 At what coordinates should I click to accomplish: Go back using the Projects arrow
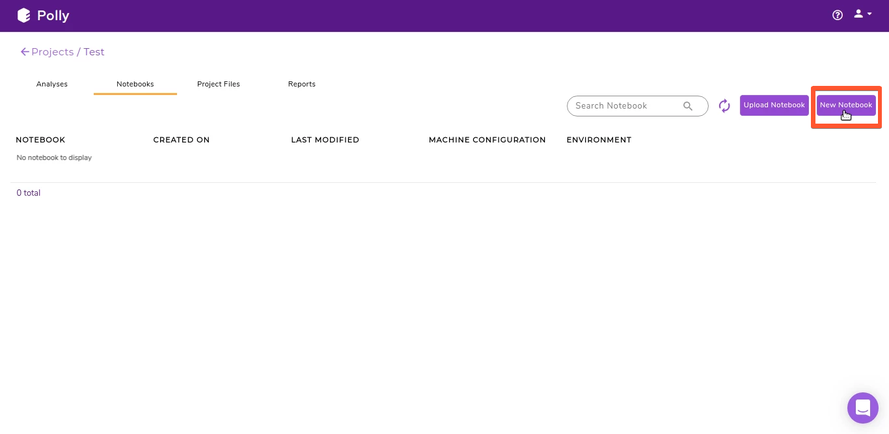tap(24, 52)
